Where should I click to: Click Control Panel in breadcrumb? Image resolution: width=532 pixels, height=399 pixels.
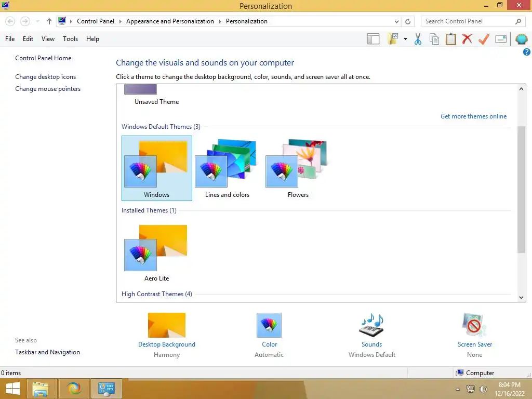[x=96, y=21]
